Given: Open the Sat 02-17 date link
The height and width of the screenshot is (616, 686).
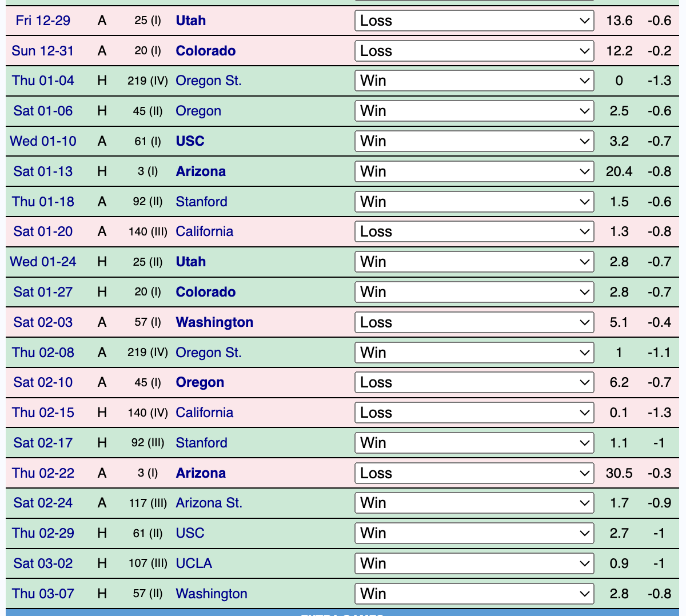Looking at the screenshot, I should (43, 443).
